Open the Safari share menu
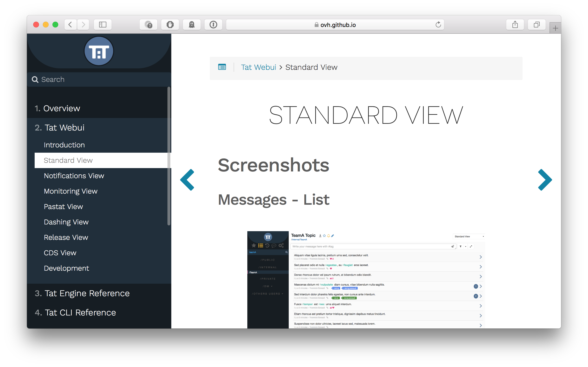This screenshot has width=588, height=367. click(x=515, y=25)
